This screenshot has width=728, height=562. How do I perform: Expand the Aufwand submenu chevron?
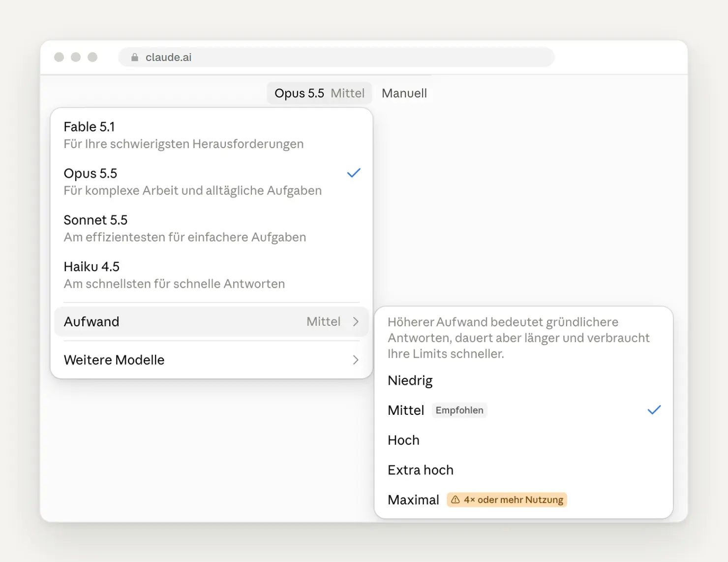[x=356, y=321]
